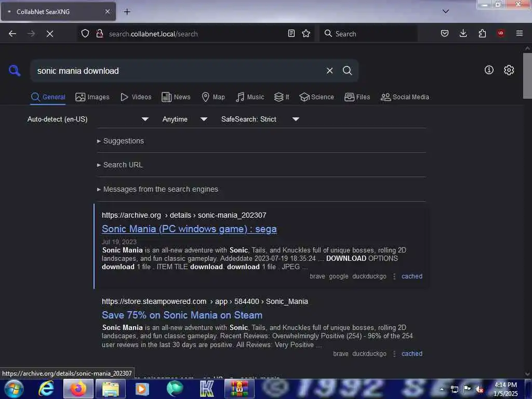The height and width of the screenshot is (399, 532).
Task: Click the Jul 19, 2023 result date
Action: tap(119, 242)
